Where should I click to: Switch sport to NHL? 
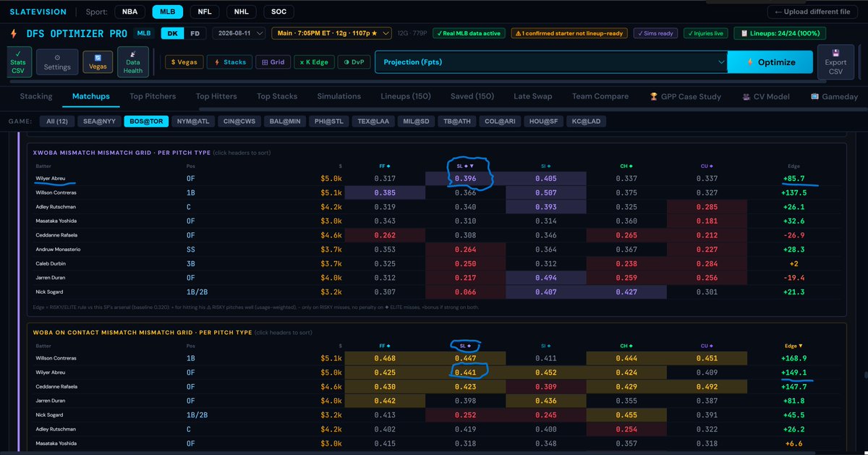tap(241, 12)
